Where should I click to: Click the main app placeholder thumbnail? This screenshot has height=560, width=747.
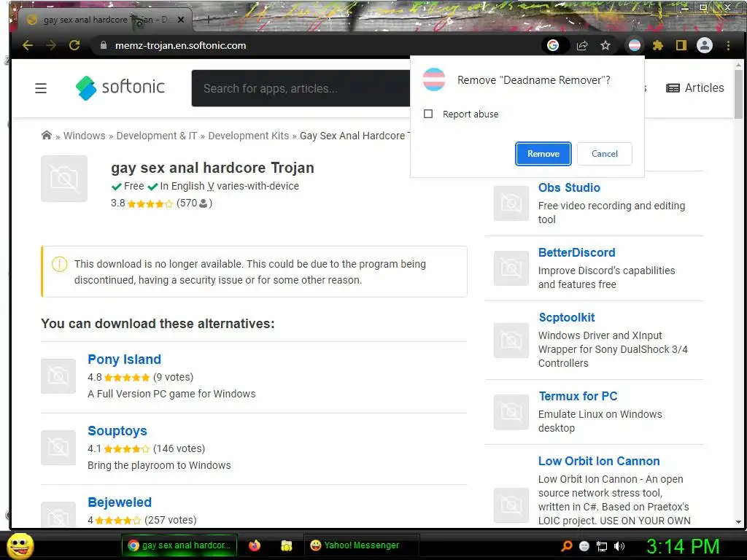pos(64,179)
